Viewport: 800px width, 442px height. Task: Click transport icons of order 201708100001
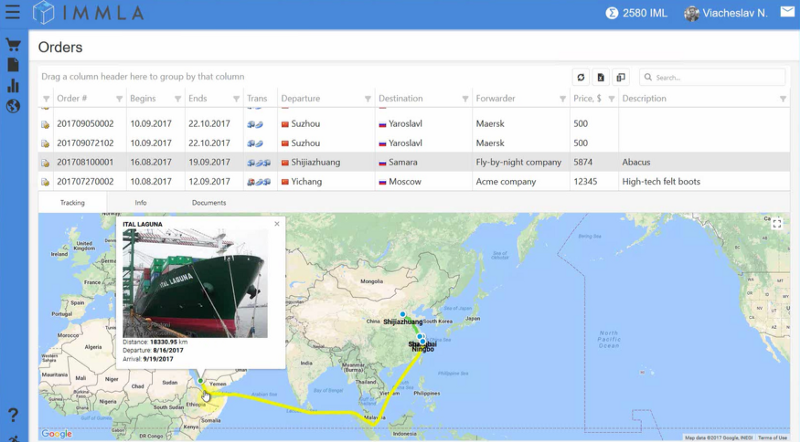click(x=259, y=163)
